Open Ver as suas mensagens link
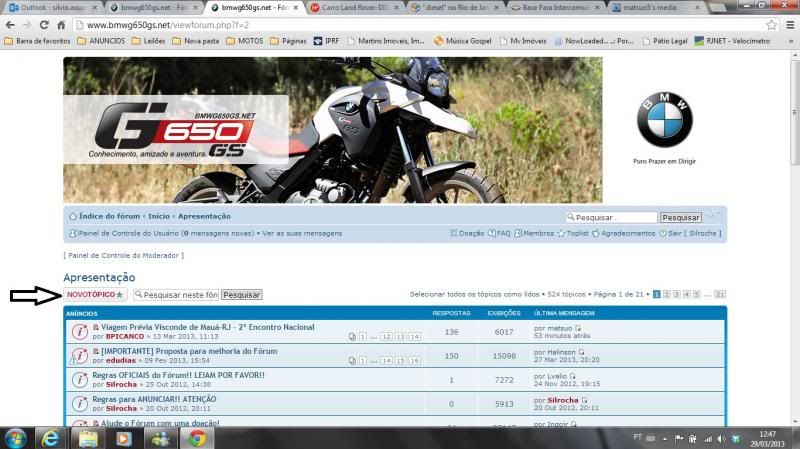800x449 pixels. click(302, 233)
